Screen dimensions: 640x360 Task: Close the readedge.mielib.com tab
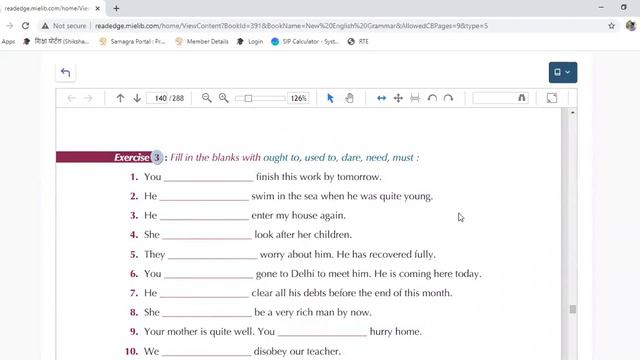tap(98, 8)
